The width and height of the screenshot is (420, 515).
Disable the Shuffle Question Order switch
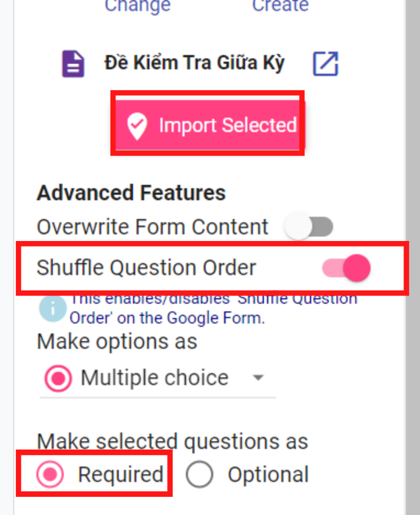(346, 268)
